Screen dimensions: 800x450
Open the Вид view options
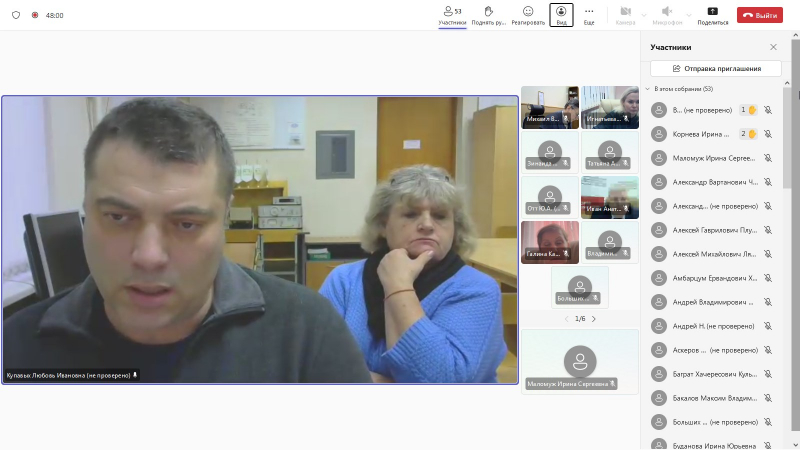[x=561, y=14]
